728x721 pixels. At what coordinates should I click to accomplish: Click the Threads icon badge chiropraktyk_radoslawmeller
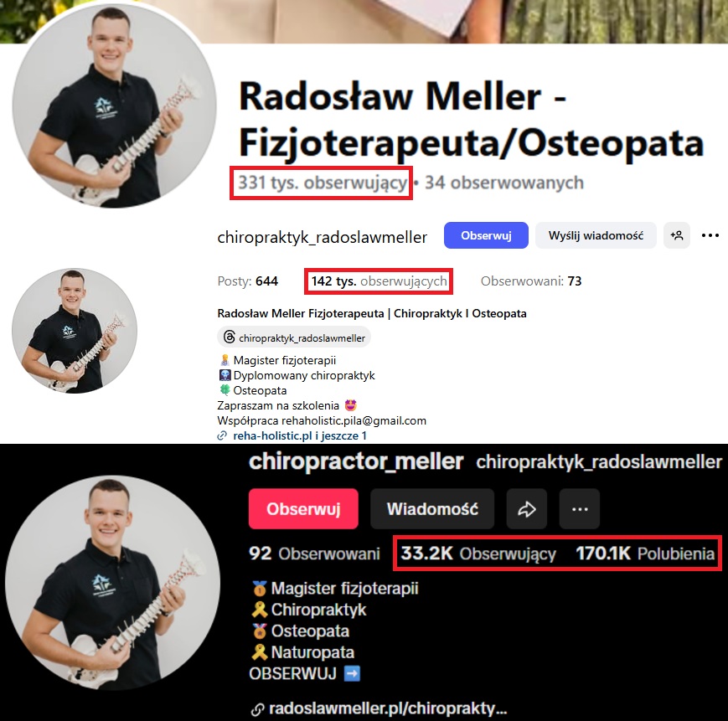(294, 337)
